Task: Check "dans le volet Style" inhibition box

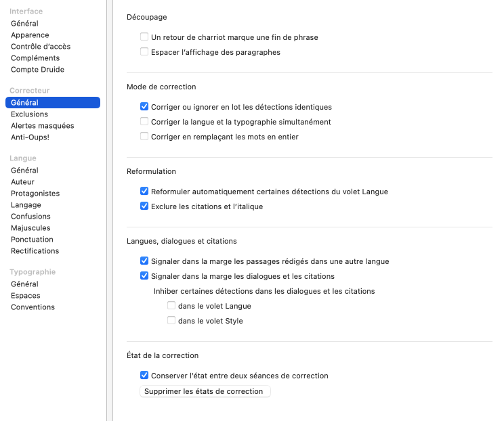Action: [171, 321]
